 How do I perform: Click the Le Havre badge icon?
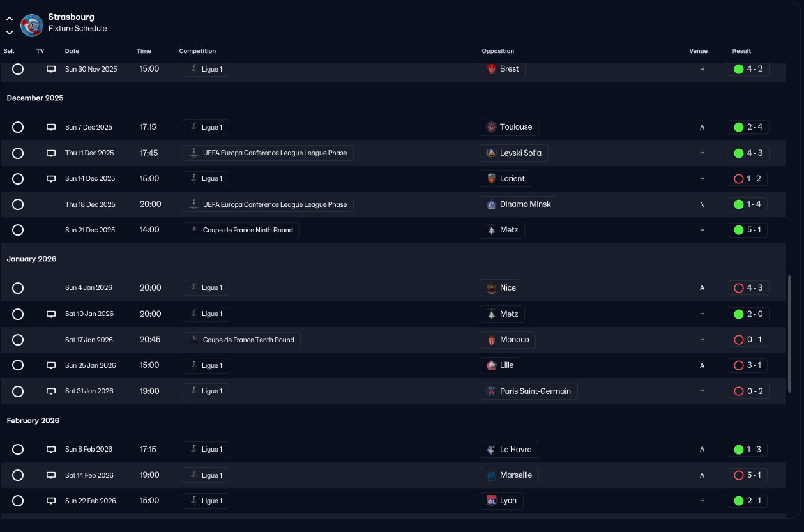coord(491,450)
